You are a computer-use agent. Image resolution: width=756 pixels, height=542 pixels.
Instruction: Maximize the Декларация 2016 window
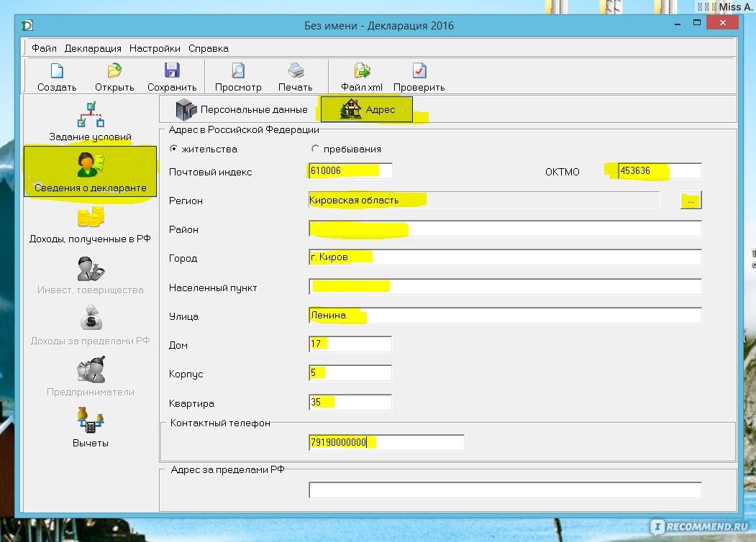(x=697, y=23)
